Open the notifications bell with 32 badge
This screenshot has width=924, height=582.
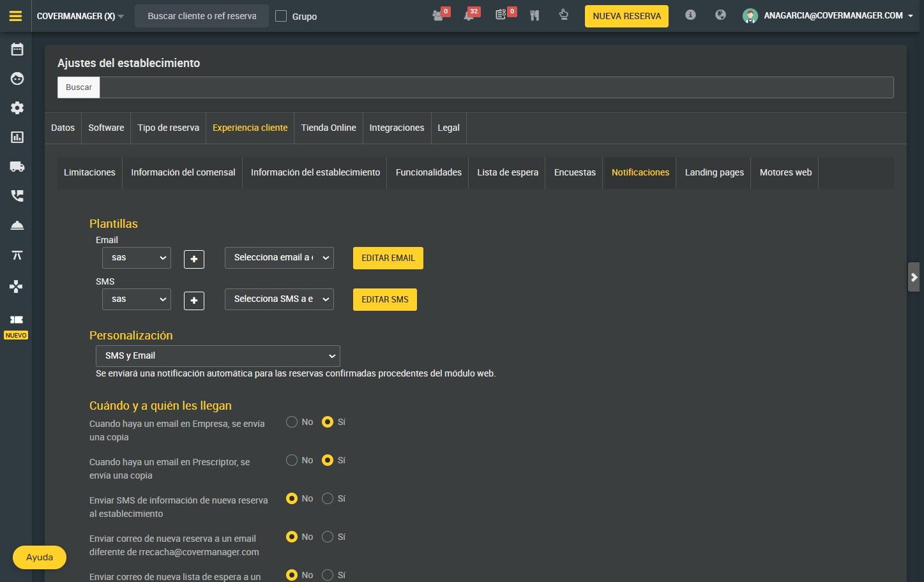(469, 15)
